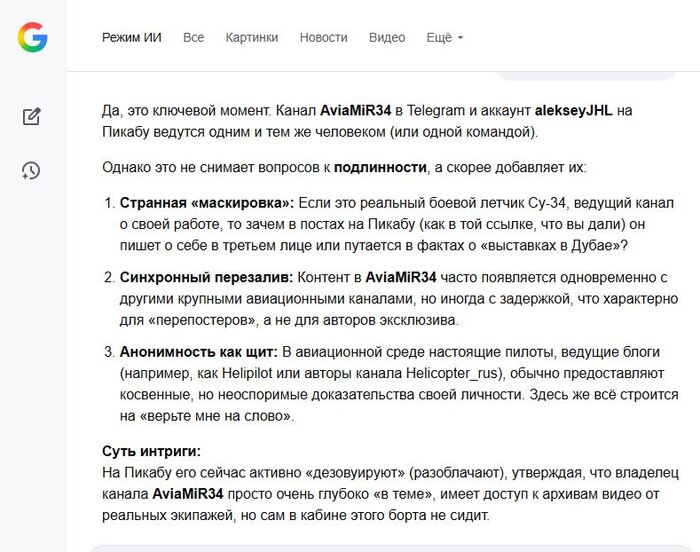Screen dimensions: 700x552
Task: Open AI mode history clock icon
Action: pyautogui.click(x=32, y=171)
